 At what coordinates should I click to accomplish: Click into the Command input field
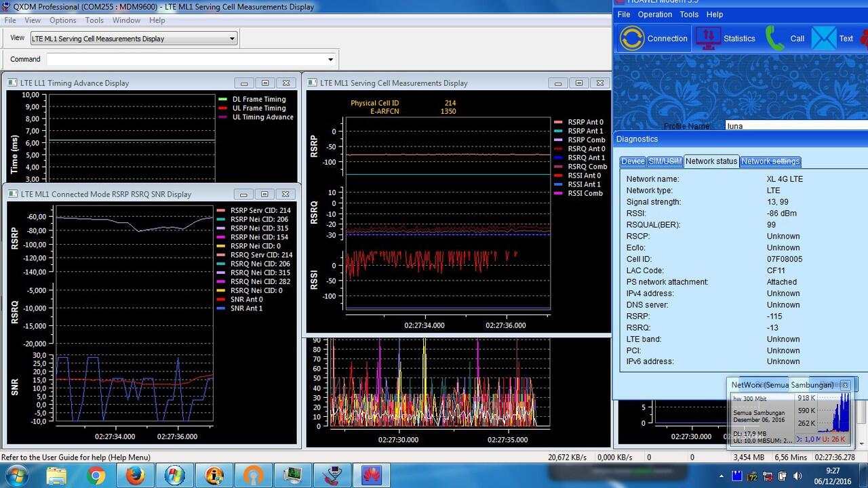185,59
